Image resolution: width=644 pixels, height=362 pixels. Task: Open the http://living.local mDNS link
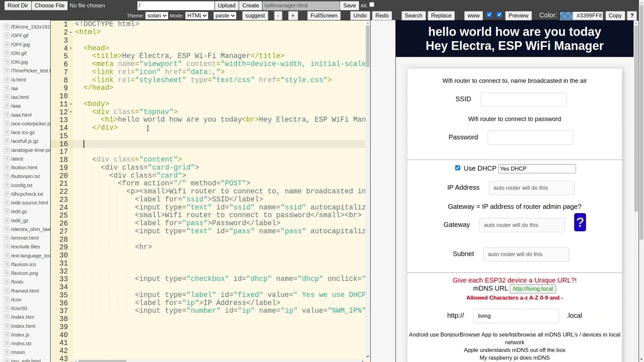pos(533,289)
